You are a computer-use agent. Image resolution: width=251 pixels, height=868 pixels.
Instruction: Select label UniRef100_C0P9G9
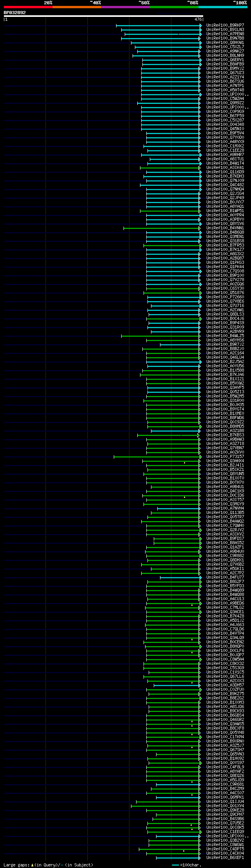click(225, 111)
